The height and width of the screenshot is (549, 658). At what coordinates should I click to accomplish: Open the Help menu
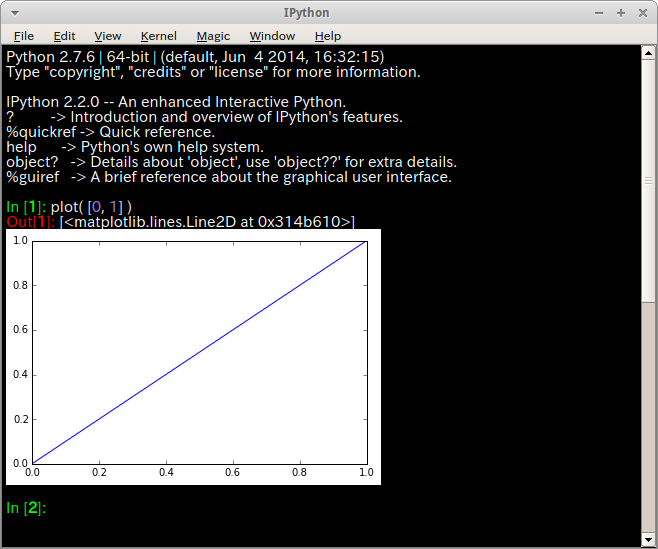[328, 36]
